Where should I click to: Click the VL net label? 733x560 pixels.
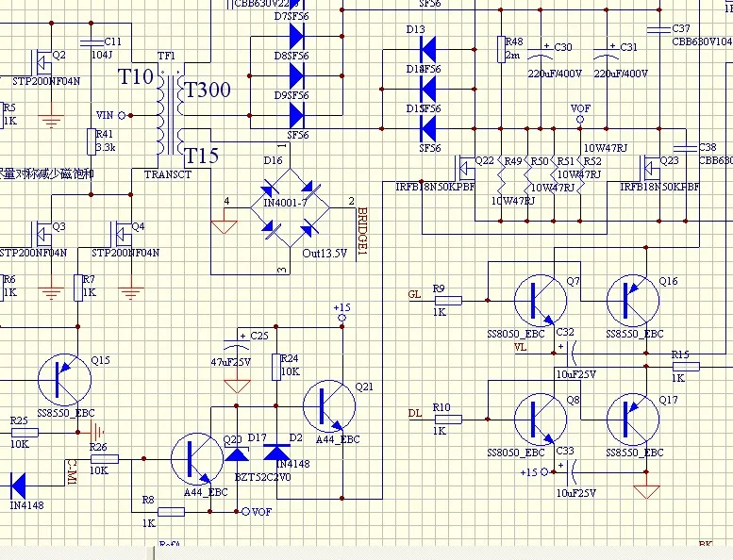click(521, 347)
